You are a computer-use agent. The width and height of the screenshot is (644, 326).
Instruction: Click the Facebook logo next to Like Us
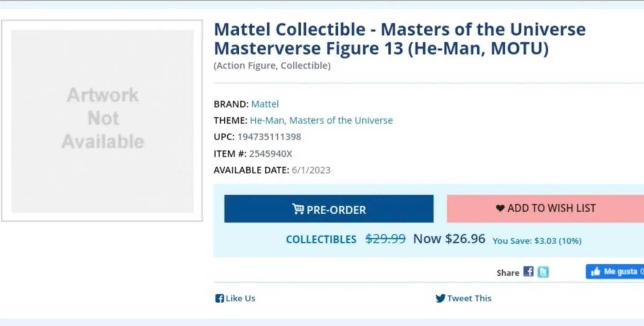219,299
